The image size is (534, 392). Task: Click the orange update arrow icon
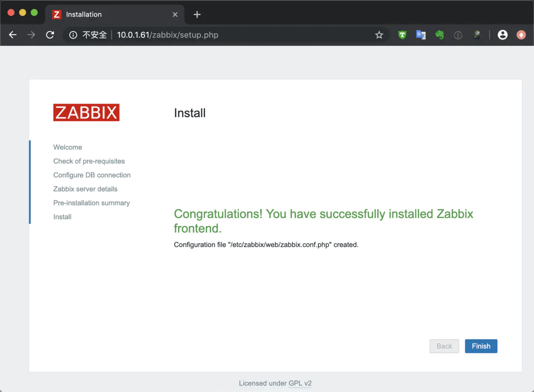(521, 35)
